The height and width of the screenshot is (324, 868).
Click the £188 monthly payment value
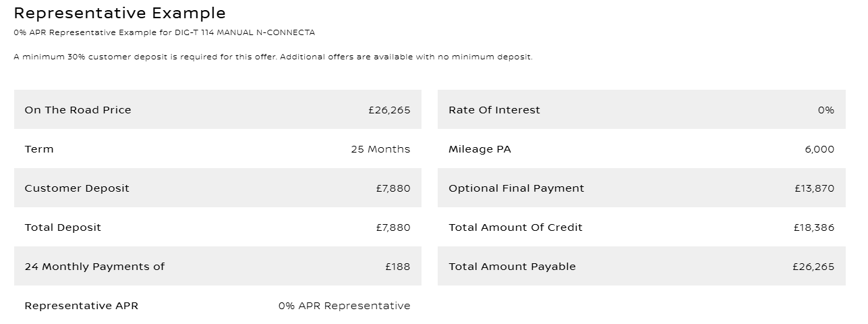point(398,267)
